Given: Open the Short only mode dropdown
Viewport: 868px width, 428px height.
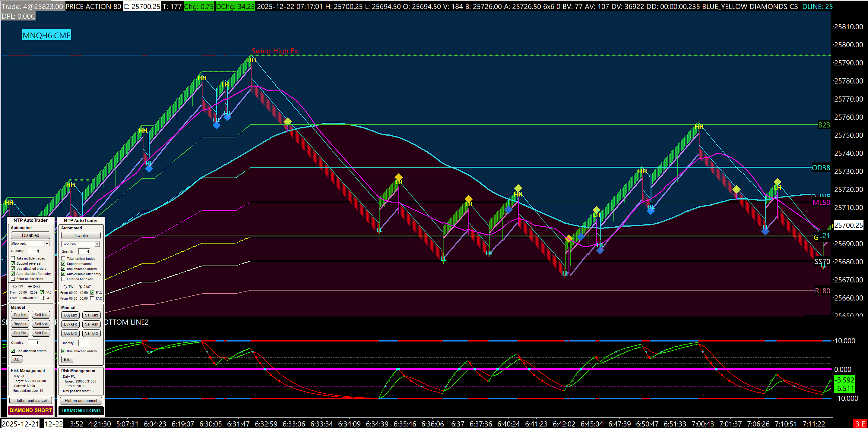Looking at the screenshot, I should click(x=47, y=244).
